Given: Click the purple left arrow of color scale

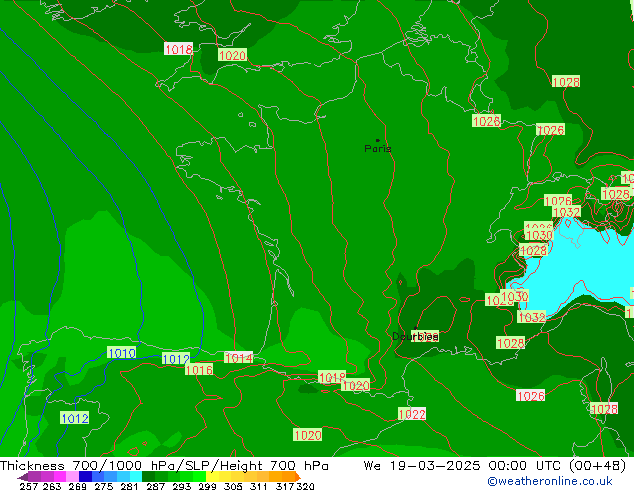Looking at the screenshot, I should click(x=23, y=478).
